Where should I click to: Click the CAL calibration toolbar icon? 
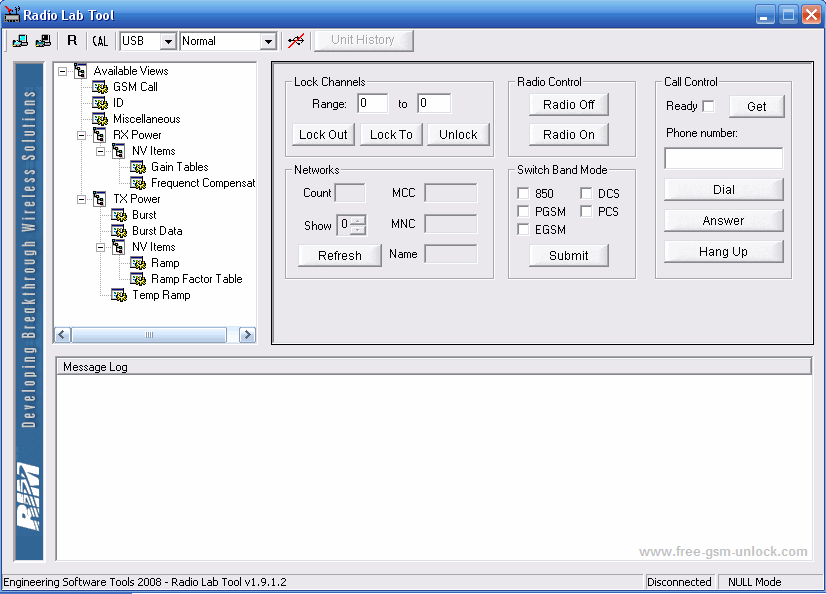tap(100, 41)
